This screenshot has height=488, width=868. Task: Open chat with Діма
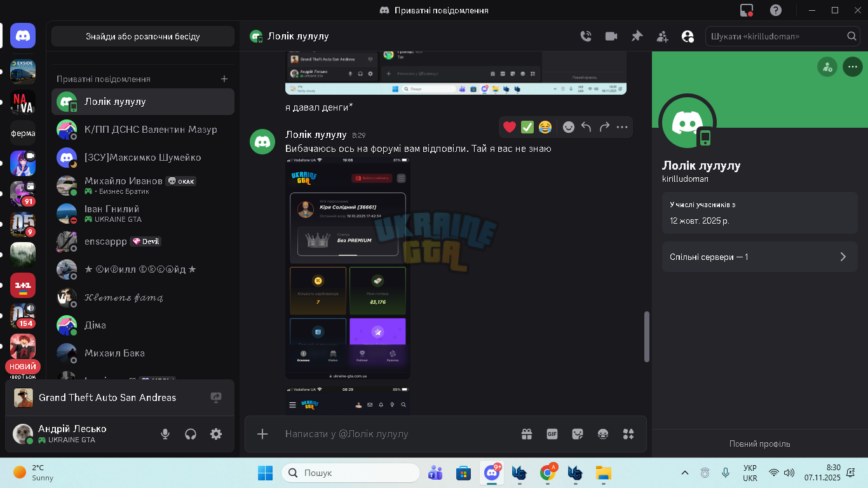pos(143,325)
